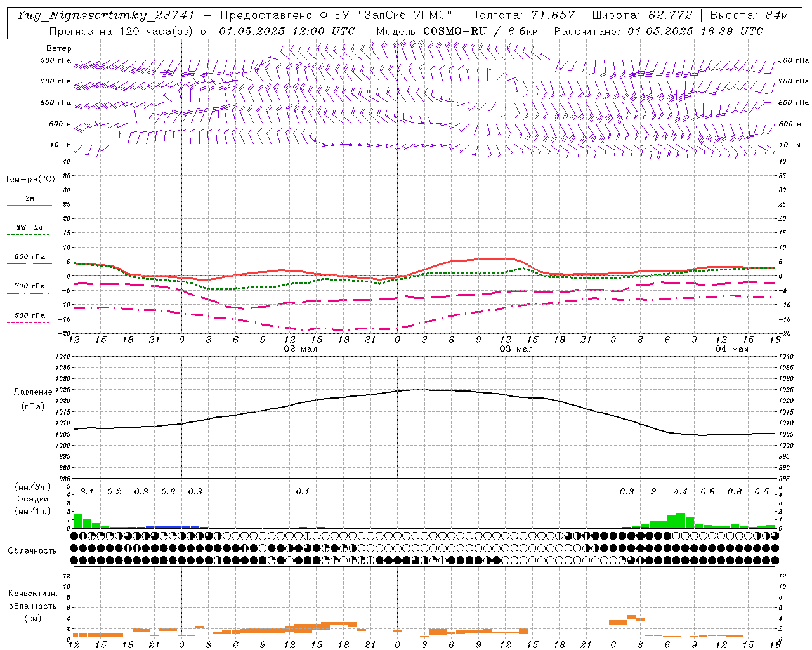
Task: Click the 04 мая date label
Action: coord(731,349)
